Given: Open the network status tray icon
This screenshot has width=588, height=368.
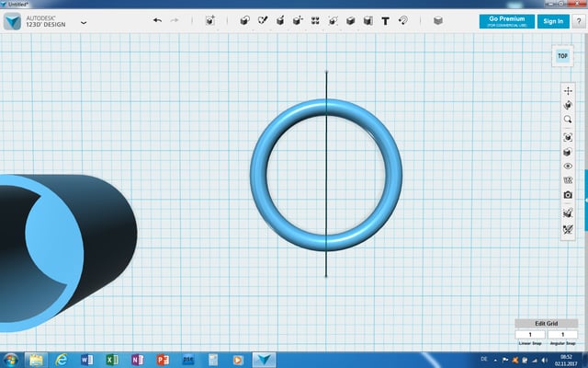Looking at the screenshot, I should pos(535,360).
